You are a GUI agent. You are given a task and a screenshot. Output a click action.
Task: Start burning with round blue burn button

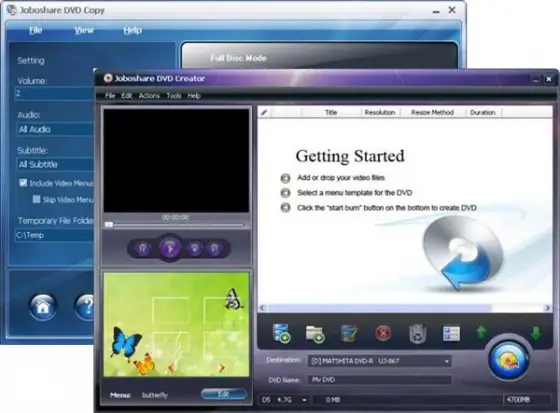pyautogui.click(x=509, y=359)
